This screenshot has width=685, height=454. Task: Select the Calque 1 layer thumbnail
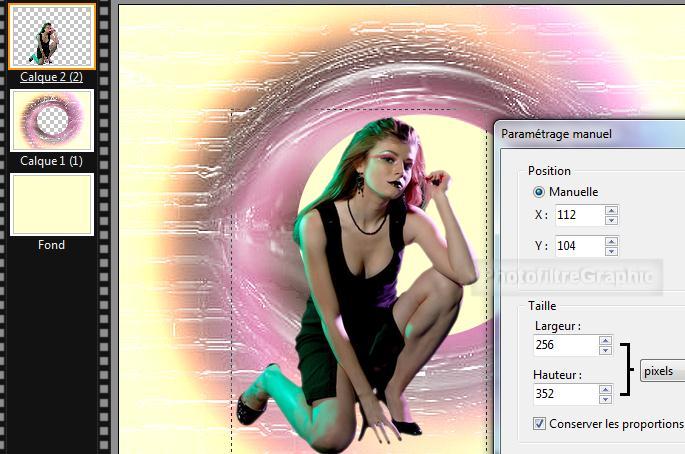pos(52,121)
